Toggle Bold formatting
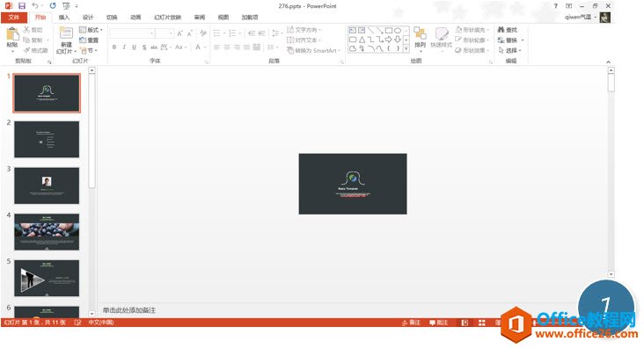This screenshot has width=644, height=349. [x=114, y=47]
